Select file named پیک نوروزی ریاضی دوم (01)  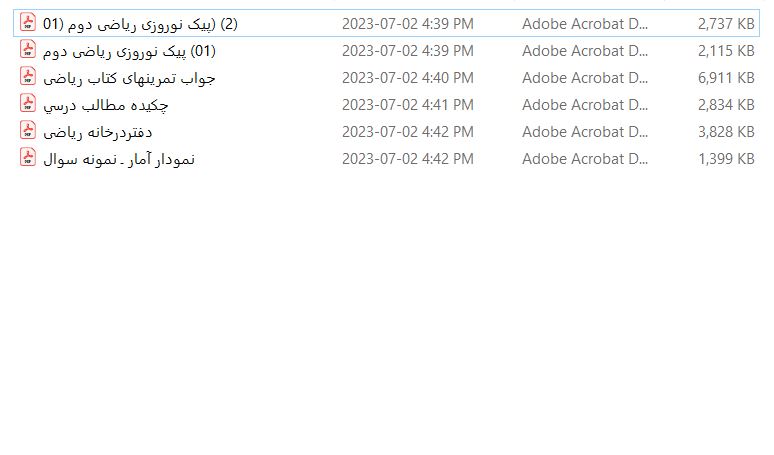tap(129, 51)
